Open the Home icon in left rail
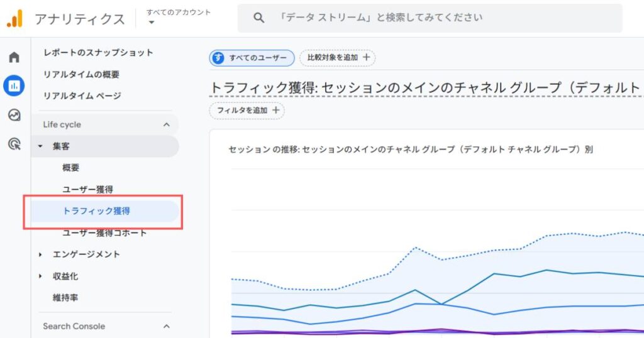Image resolution: width=644 pixels, height=338 pixels. [x=14, y=58]
